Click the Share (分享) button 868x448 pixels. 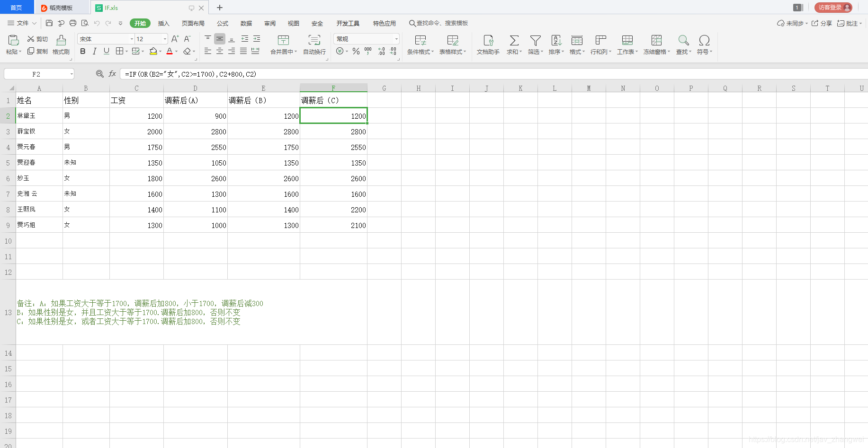tap(822, 23)
